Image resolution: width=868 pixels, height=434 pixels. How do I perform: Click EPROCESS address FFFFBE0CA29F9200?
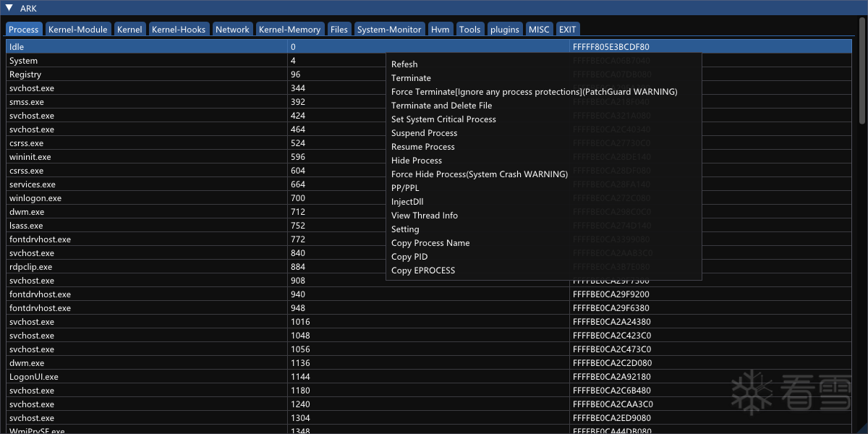click(611, 294)
